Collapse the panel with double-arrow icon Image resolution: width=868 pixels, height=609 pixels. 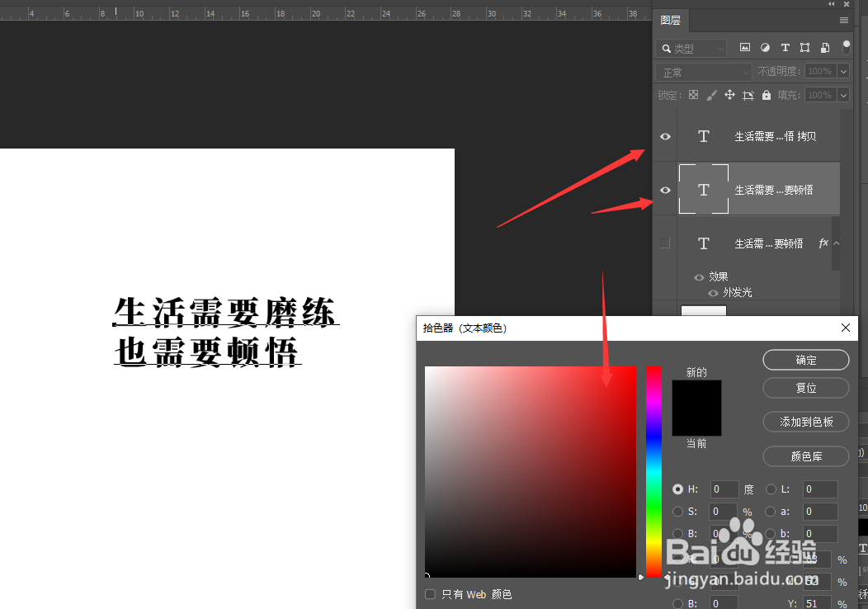pos(832,4)
